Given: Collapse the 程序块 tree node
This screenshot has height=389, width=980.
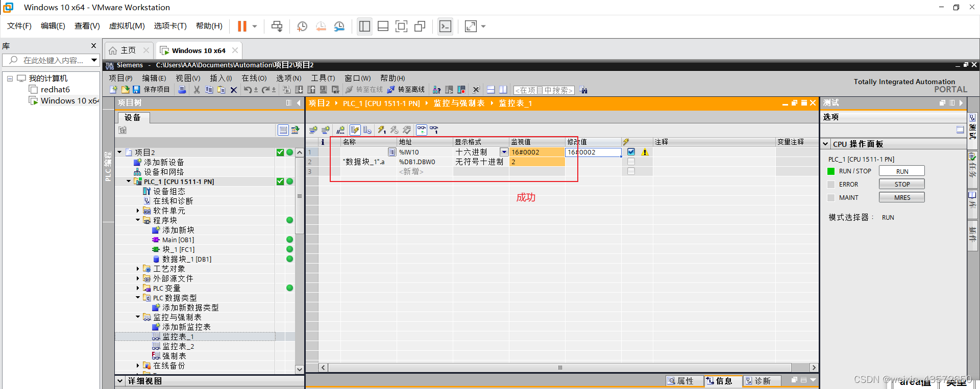Looking at the screenshot, I should pyautogui.click(x=138, y=220).
